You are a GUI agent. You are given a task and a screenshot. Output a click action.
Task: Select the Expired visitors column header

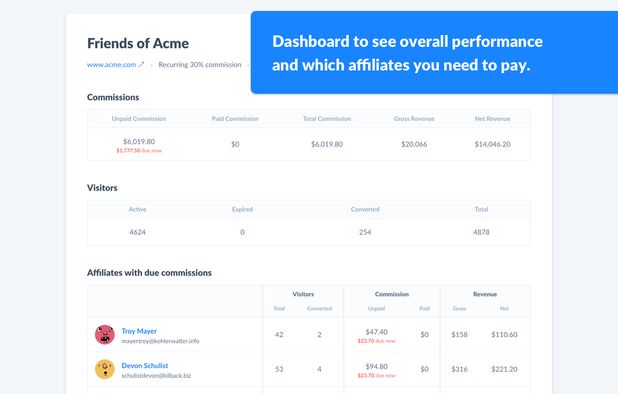[x=242, y=209]
